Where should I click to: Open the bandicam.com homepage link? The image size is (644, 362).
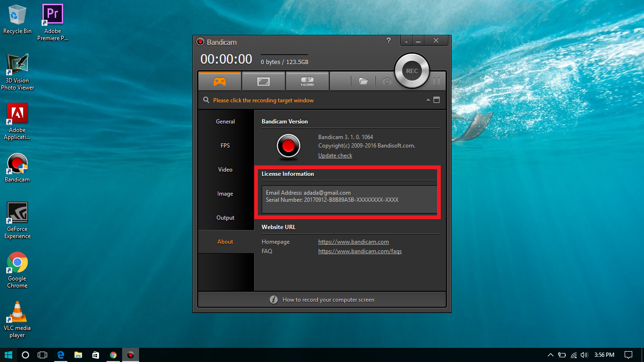coord(354,242)
